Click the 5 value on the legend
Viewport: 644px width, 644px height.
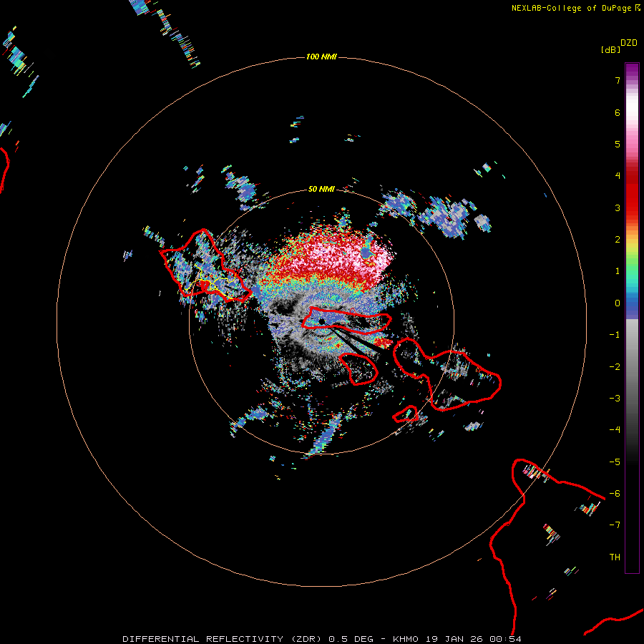point(618,144)
